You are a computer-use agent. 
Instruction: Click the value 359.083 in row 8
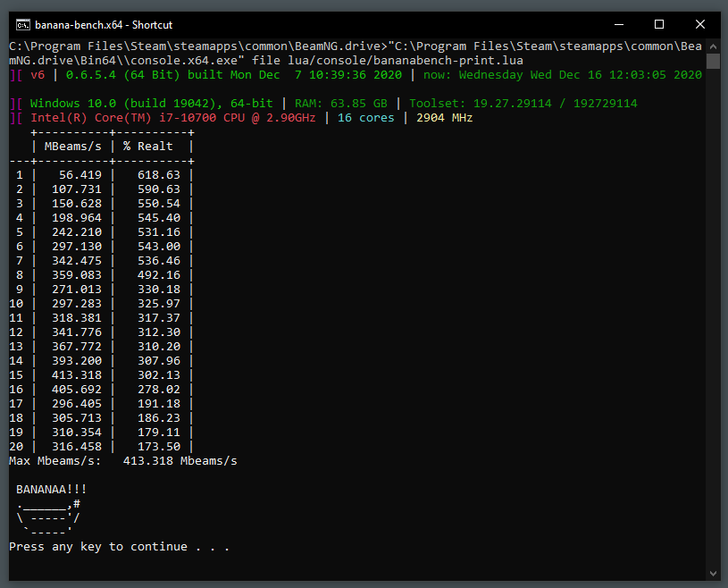click(77, 275)
